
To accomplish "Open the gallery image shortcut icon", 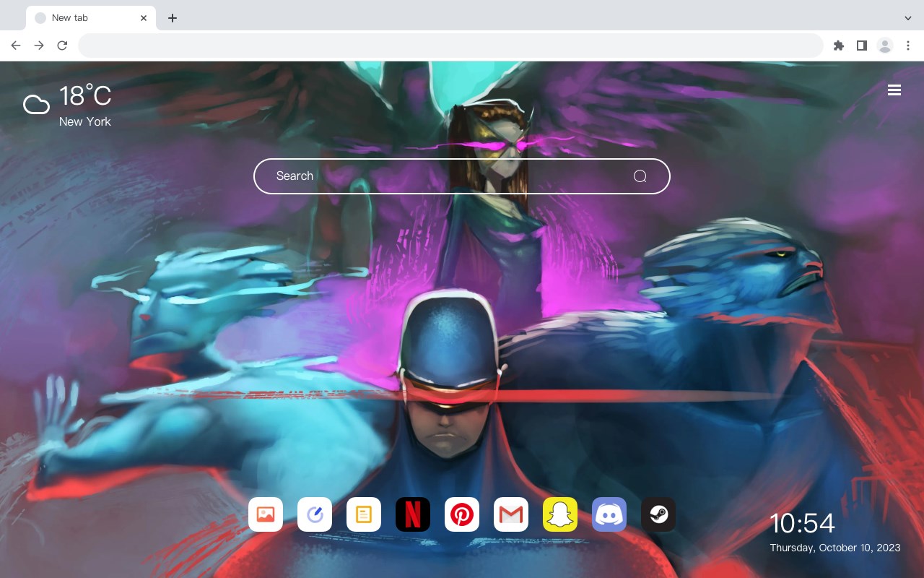I will point(266,514).
